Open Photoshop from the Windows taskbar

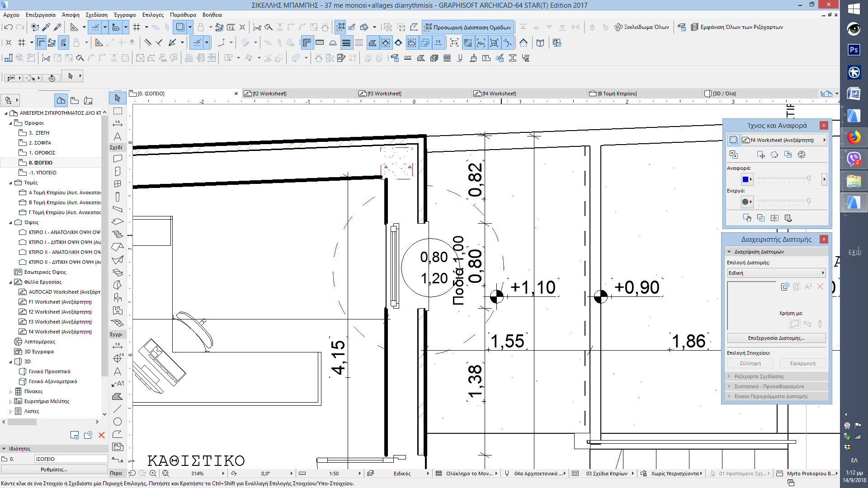point(854,50)
